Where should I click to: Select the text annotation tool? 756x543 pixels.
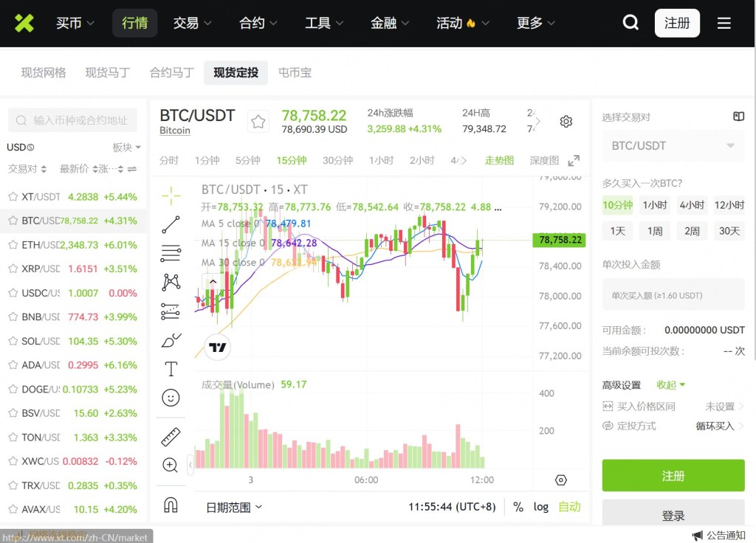171,368
